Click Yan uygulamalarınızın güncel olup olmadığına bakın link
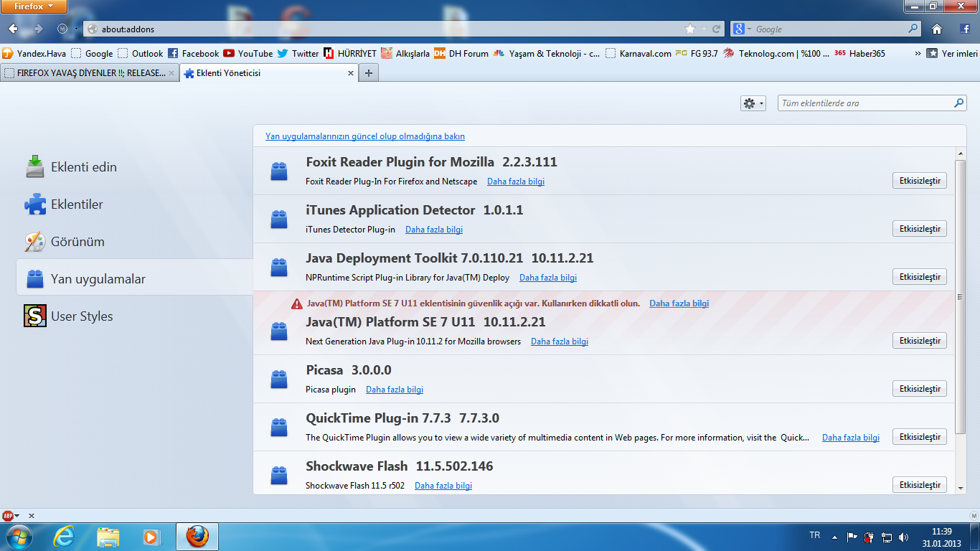The width and height of the screenshot is (980, 551). click(365, 136)
